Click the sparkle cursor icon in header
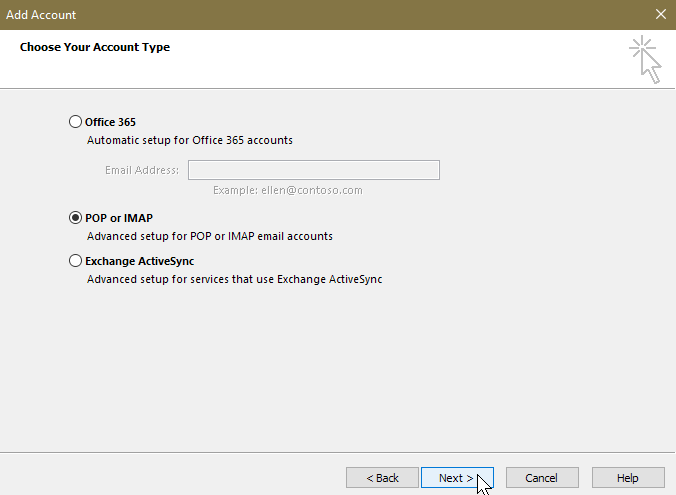 (645, 59)
